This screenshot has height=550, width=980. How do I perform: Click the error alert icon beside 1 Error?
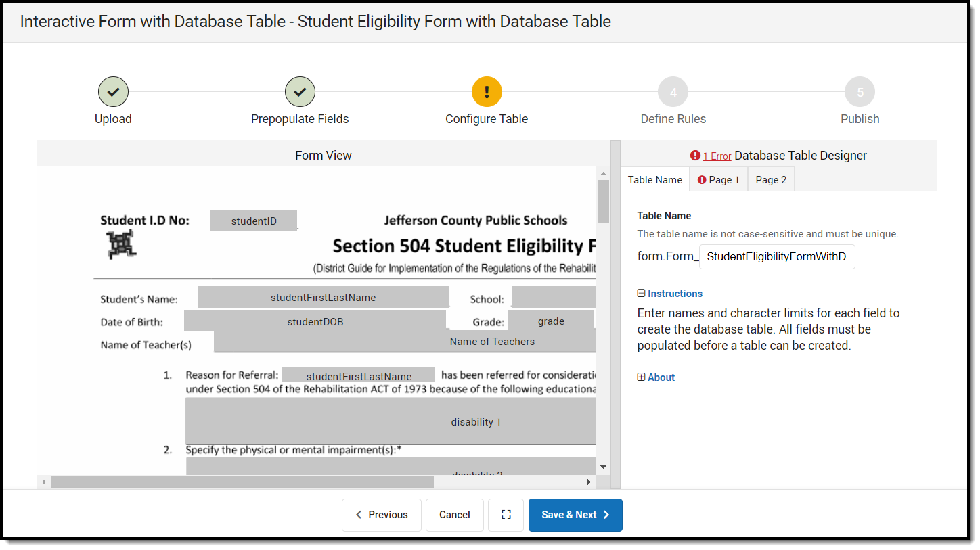point(696,155)
